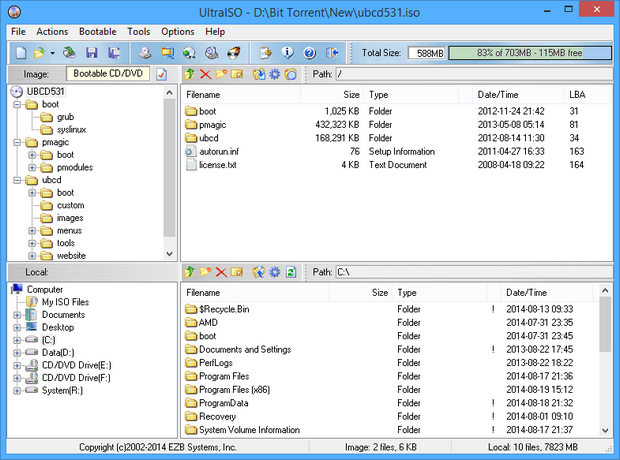Click the Open file folder icon
The width and height of the screenshot is (620, 460).
pos(39,53)
